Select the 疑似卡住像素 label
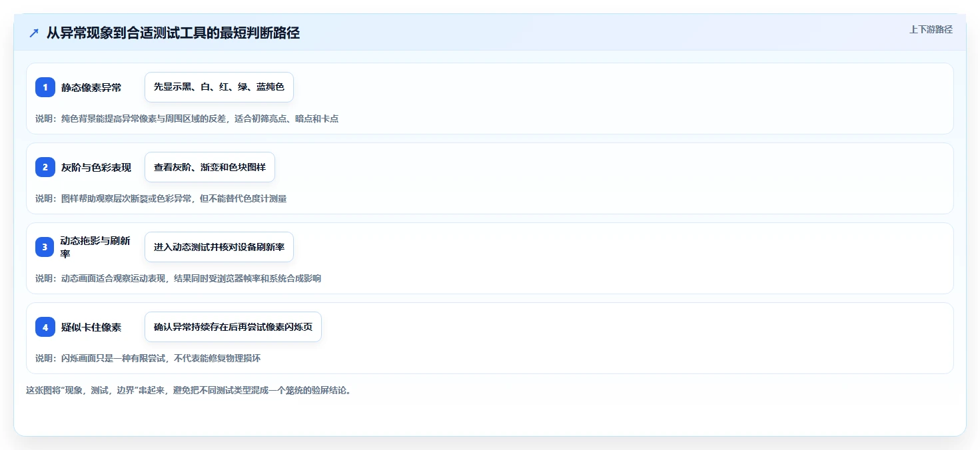The width and height of the screenshot is (980, 450). 91,327
